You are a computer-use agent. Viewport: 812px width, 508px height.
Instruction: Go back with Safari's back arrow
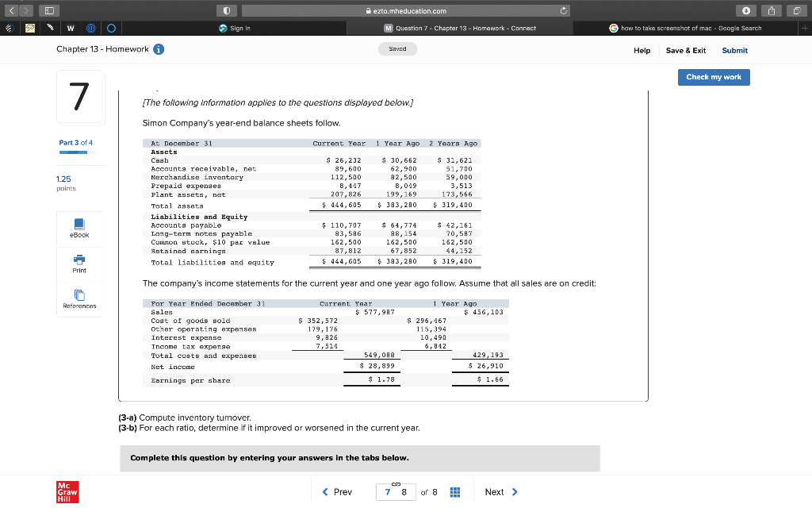11,10
